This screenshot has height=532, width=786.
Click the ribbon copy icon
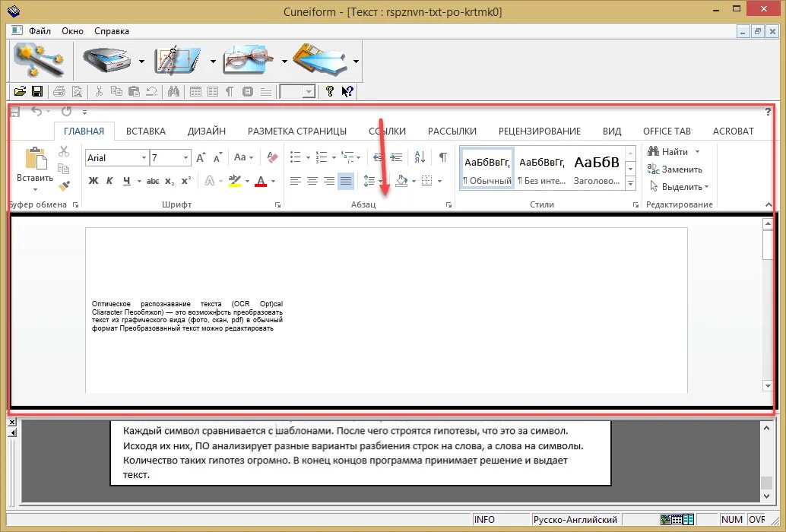tap(64, 169)
